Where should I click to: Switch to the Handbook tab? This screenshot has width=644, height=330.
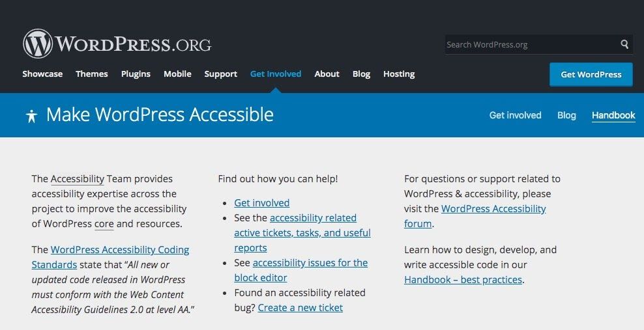pyautogui.click(x=613, y=115)
